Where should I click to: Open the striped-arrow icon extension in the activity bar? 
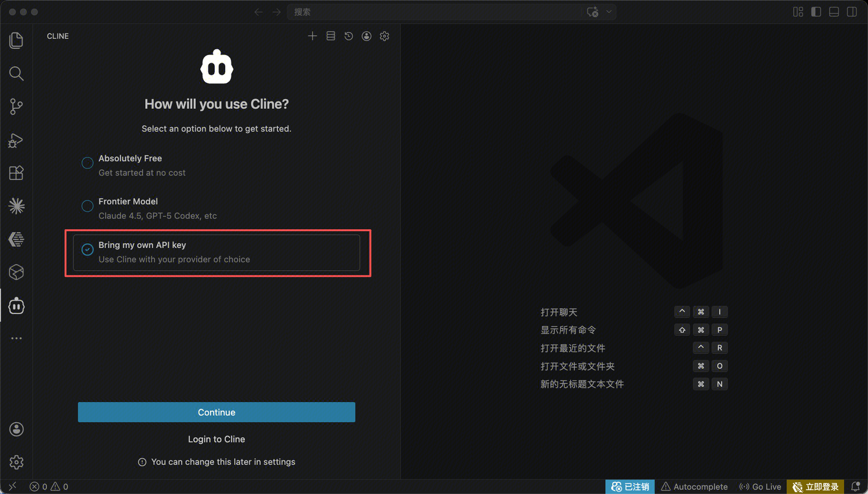(16, 239)
